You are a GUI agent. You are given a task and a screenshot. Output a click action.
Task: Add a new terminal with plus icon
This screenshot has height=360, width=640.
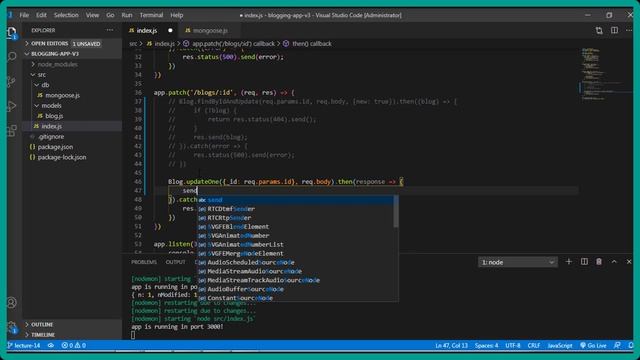click(569, 262)
